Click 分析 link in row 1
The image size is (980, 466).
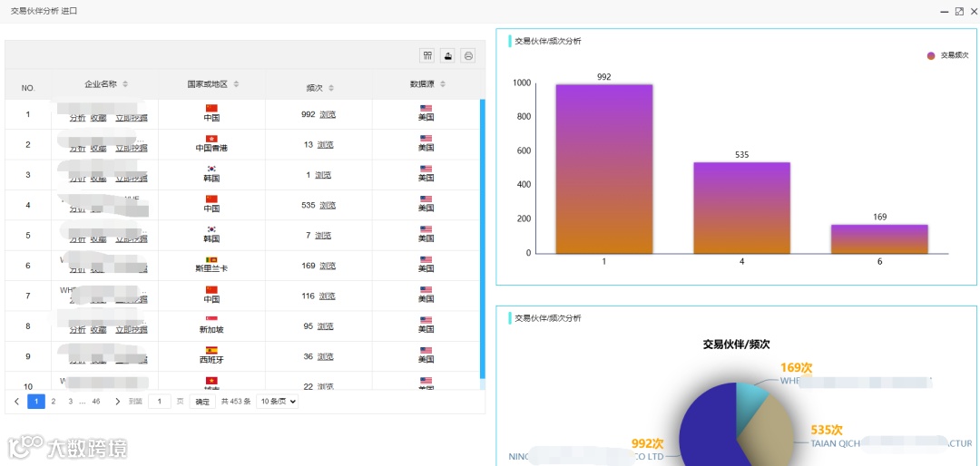click(x=77, y=118)
